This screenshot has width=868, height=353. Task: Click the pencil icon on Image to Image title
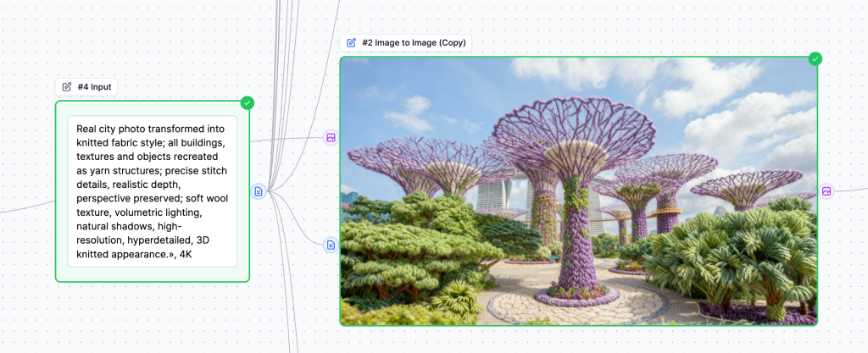point(351,42)
